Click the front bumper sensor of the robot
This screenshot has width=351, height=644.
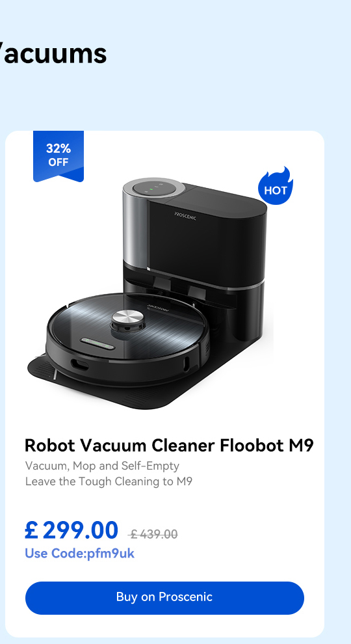click(x=80, y=365)
